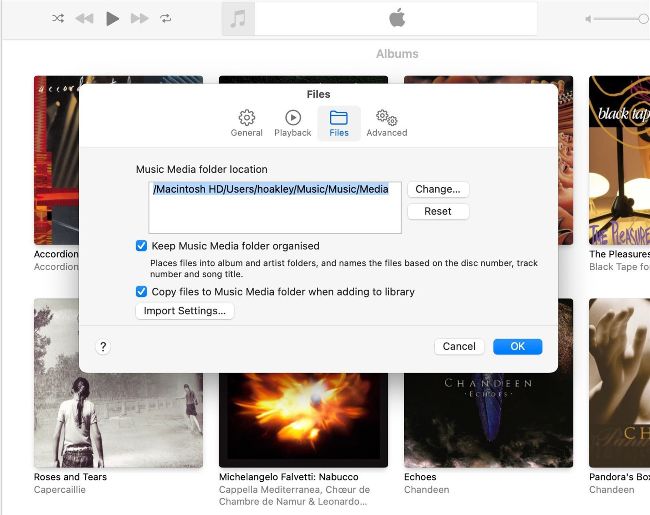Toggle shuffle in the playback toolbar
The height and width of the screenshot is (515, 650).
pos(58,18)
